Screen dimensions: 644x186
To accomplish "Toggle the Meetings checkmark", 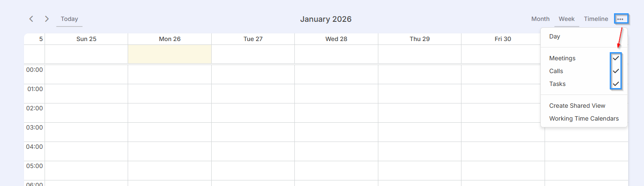I will 616,58.
